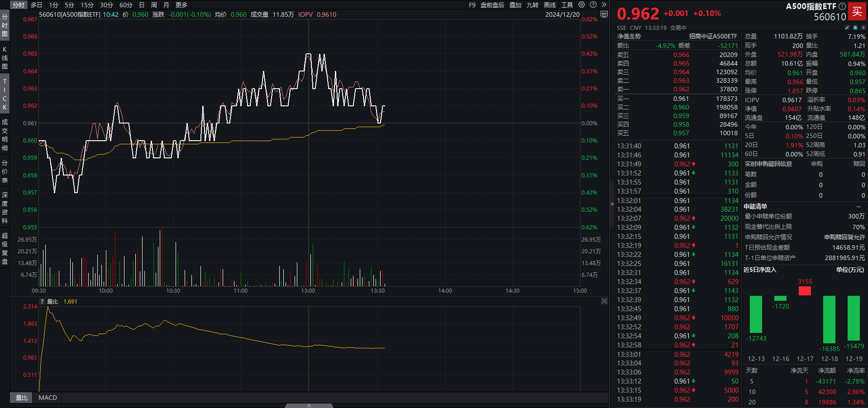
Task: Open the 量比 panel help icon
Action: [x=42, y=301]
